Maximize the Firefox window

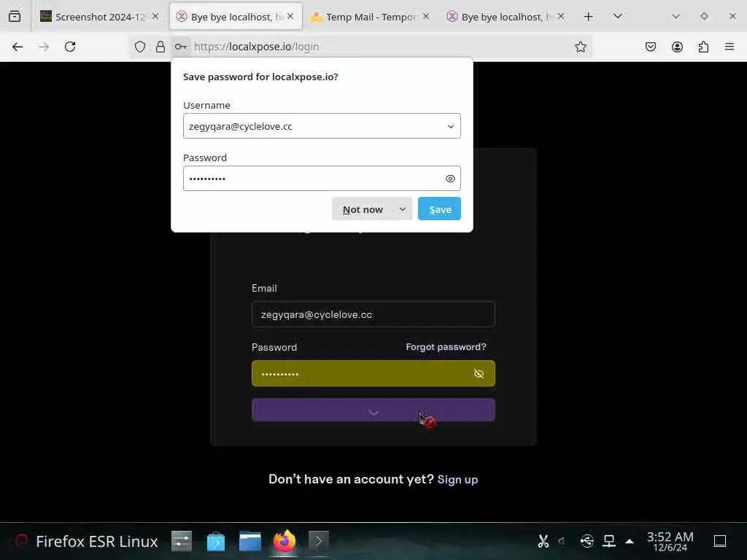coord(704,16)
